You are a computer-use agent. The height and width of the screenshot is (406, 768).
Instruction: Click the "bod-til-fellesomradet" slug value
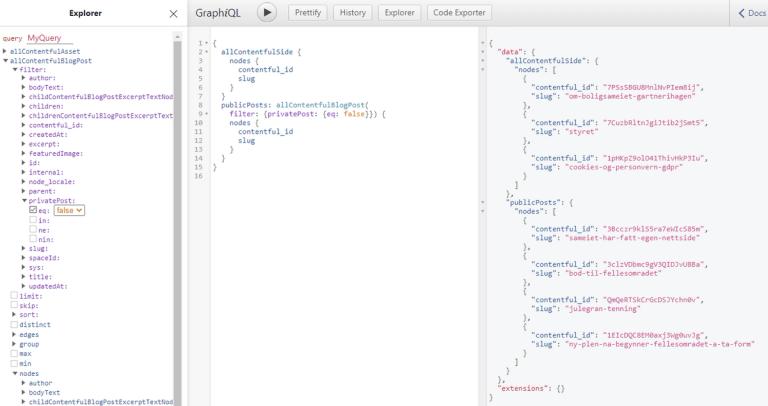coord(613,273)
